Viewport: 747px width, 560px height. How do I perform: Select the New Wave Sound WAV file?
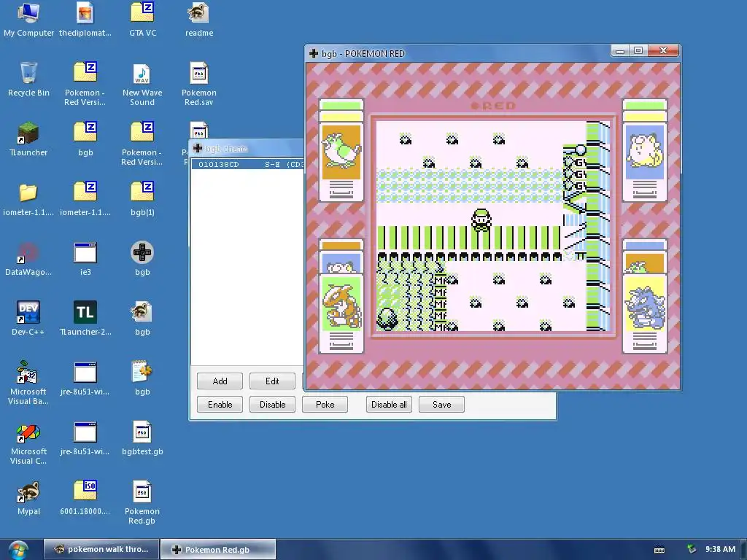(x=142, y=84)
